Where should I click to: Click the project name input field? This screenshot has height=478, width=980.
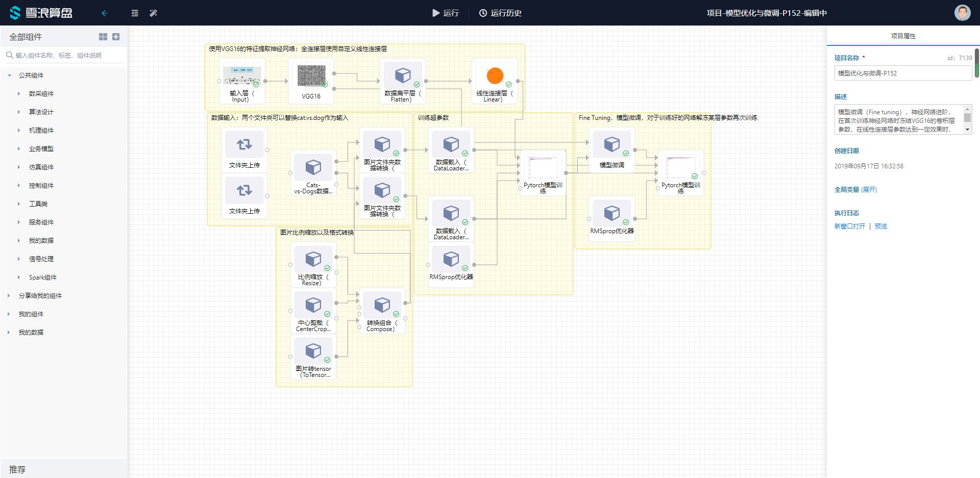(x=902, y=73)
